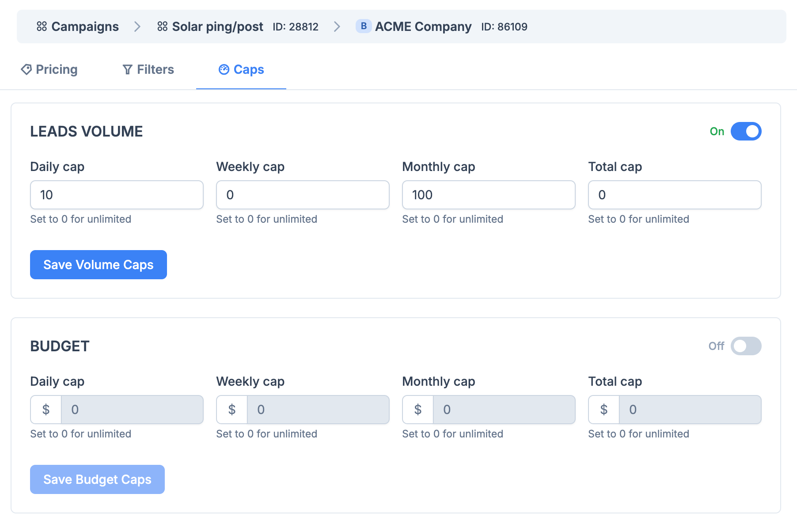
Task: Select the Caps tab
Action: 241,69
